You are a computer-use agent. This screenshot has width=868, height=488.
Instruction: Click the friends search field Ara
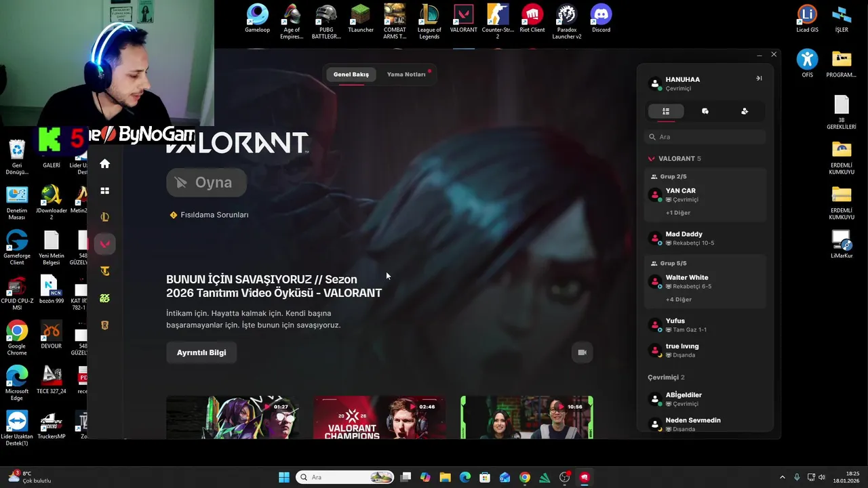705,137
